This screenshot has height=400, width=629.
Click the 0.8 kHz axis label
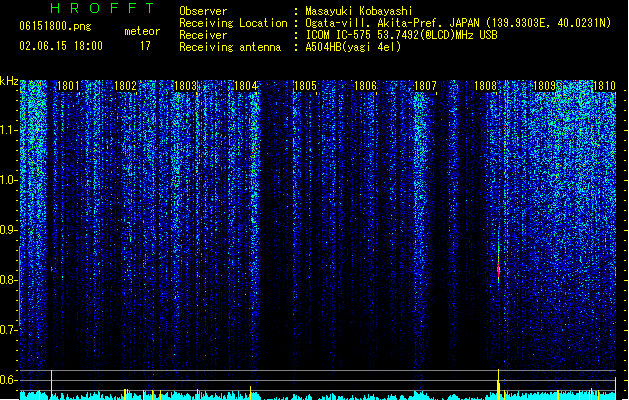pos(8,280)
